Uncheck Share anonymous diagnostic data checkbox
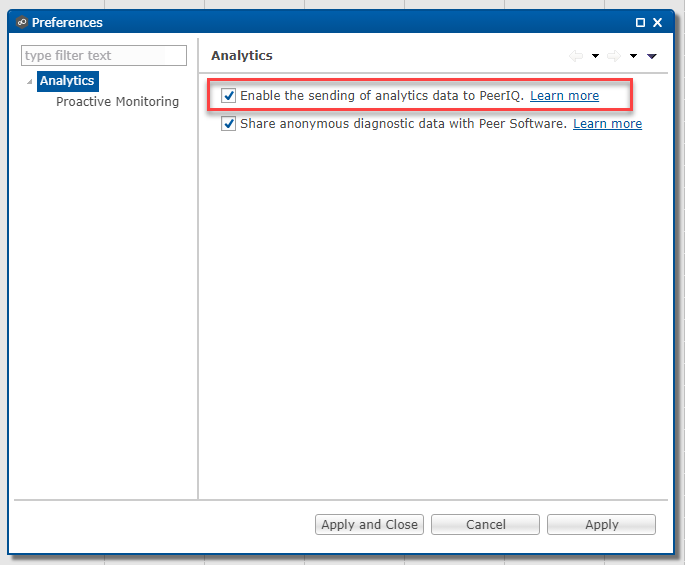Screen dimensions: 685x565 [x=229, y=124]
